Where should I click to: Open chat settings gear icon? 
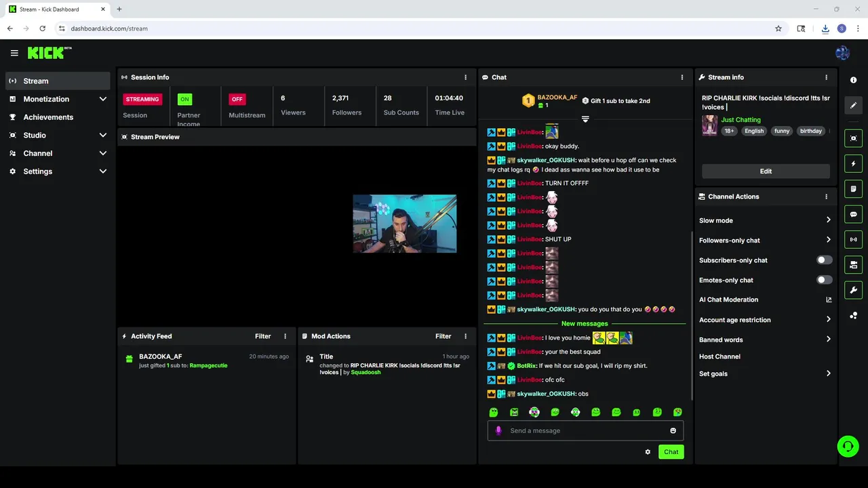[648, 452]
